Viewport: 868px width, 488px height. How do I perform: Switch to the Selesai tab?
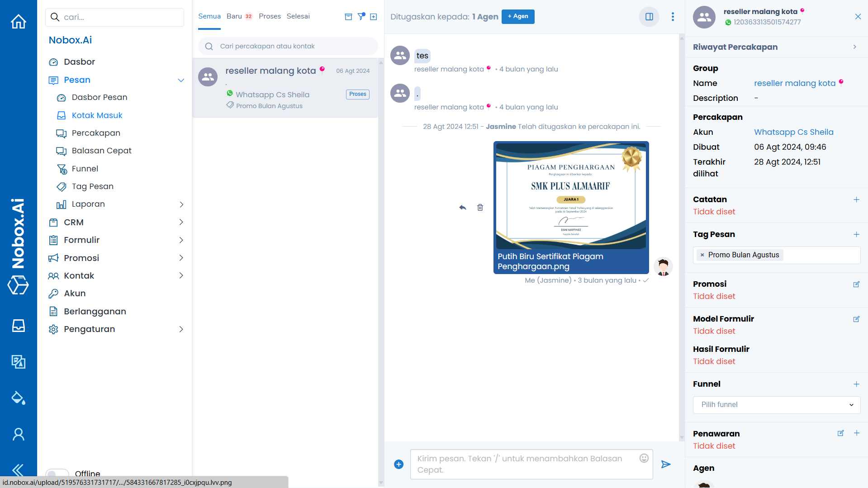298,16
